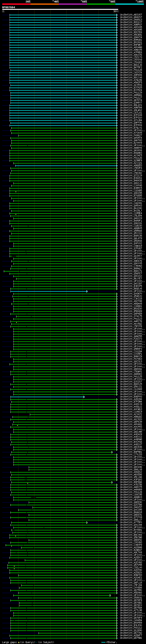
Task: Open hit UniRef100_Q84VS7
Action: click(x=131, y=17)
